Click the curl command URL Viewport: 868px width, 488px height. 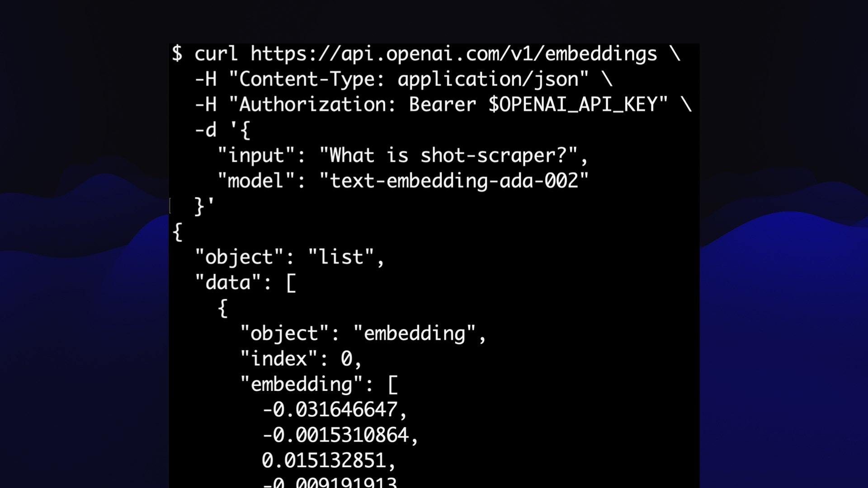pos(453,53)
